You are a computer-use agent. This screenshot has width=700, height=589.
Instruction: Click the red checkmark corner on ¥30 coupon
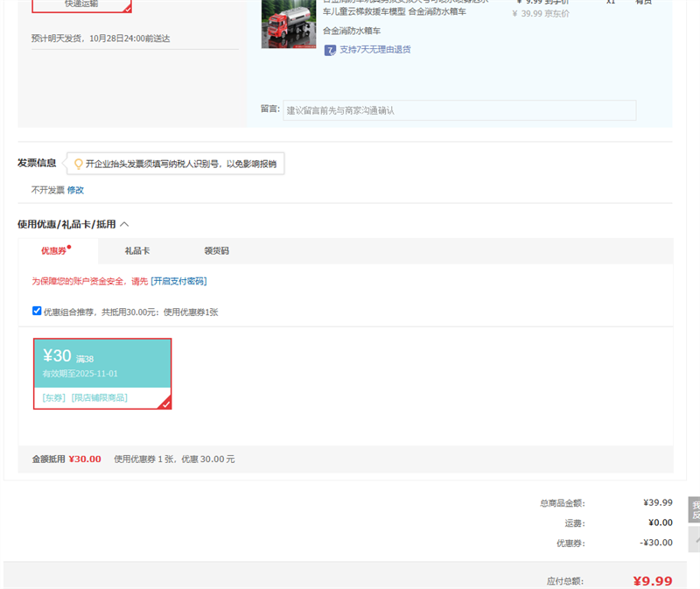click(165, 403)
